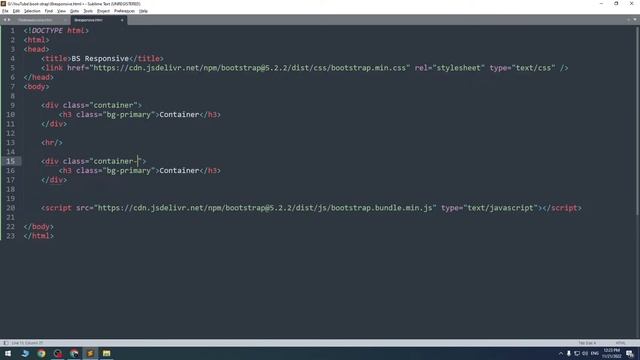The image size is (640, 360).
Task: Click the 'container' class value on line 9
Action: [113, 105]
